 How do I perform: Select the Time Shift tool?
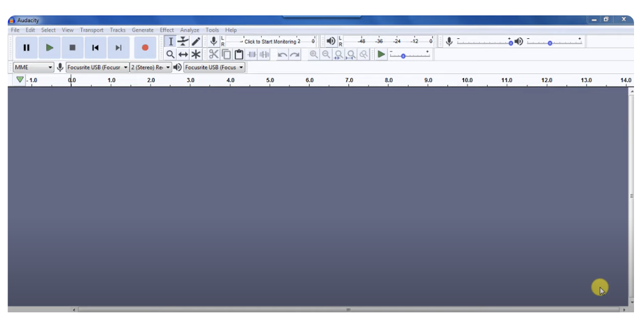pos(183,54)
